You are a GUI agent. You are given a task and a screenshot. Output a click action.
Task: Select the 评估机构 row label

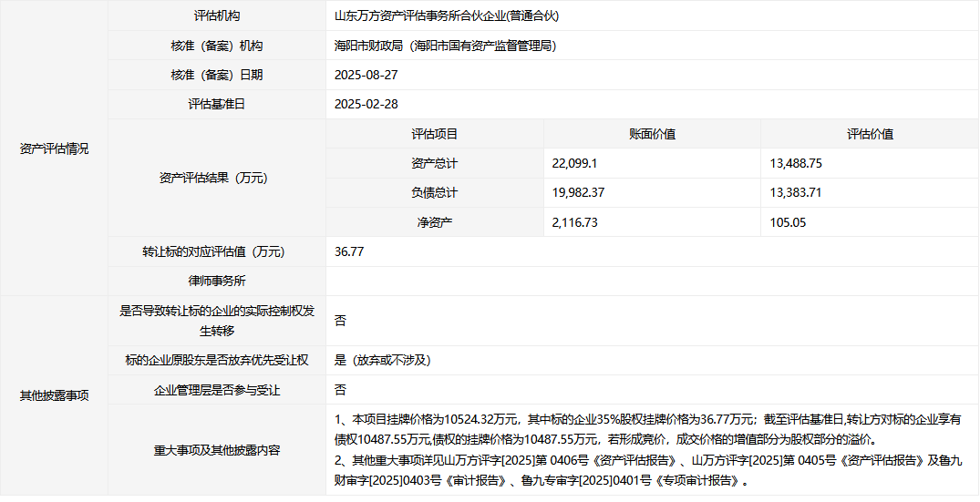[x=217, y=16]
